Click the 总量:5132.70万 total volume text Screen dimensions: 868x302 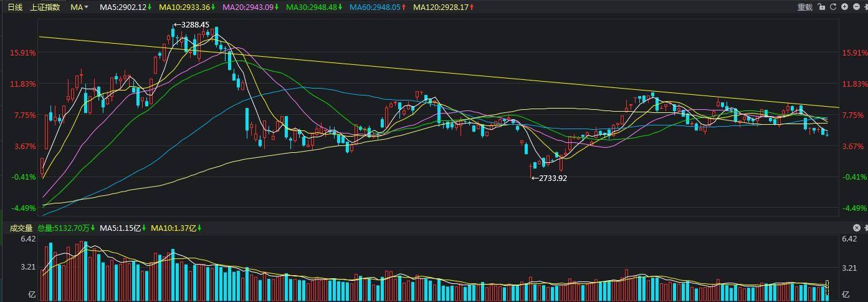65,228
